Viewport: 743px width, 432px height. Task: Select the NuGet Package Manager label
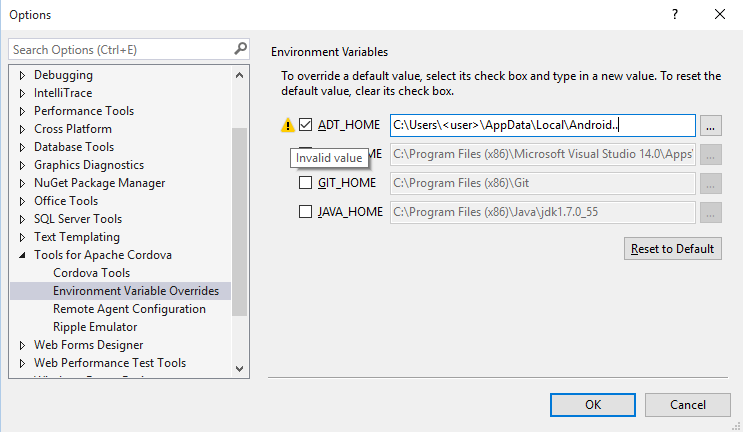pos(100,183)
